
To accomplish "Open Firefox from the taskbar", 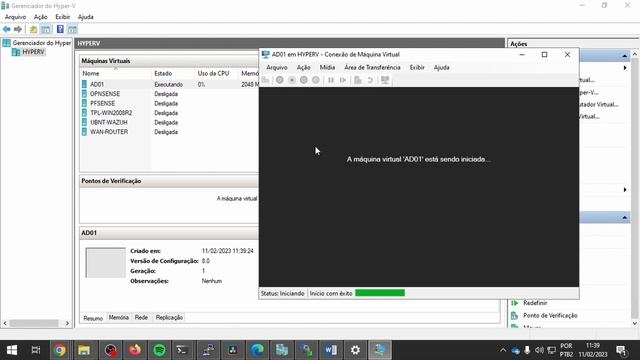I will (135, 350).
